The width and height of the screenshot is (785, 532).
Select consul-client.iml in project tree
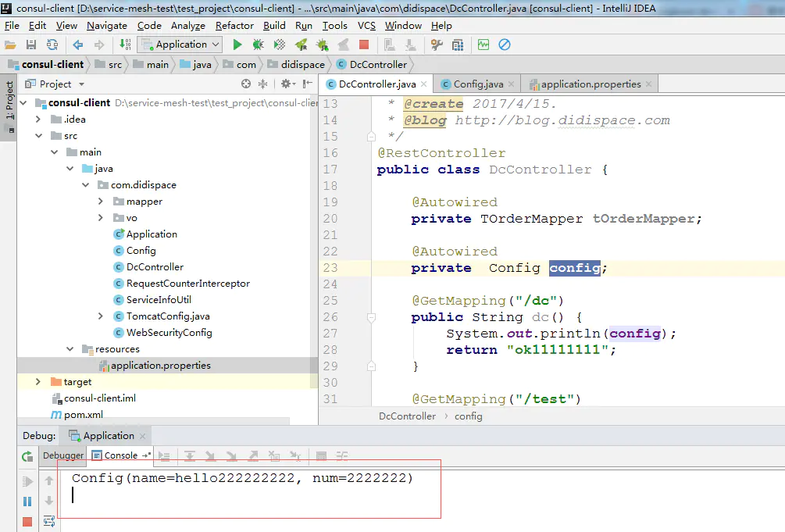[x=100, y=398]
